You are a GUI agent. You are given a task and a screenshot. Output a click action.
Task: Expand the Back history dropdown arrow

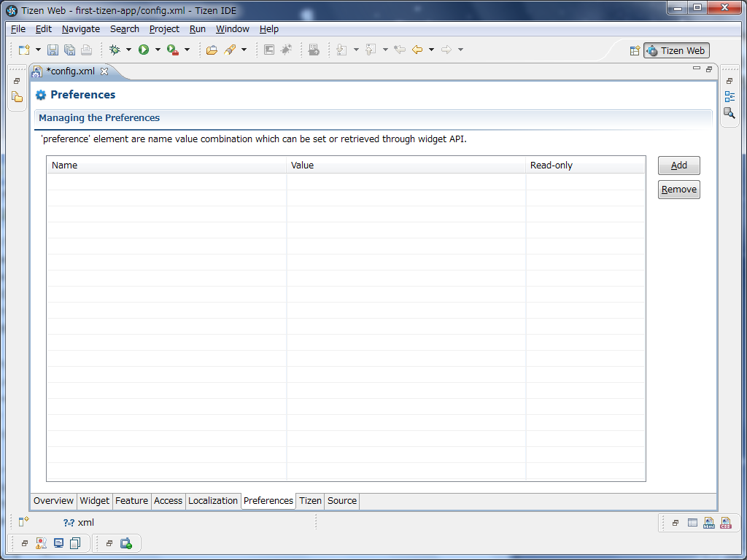[x=431, y=50]
